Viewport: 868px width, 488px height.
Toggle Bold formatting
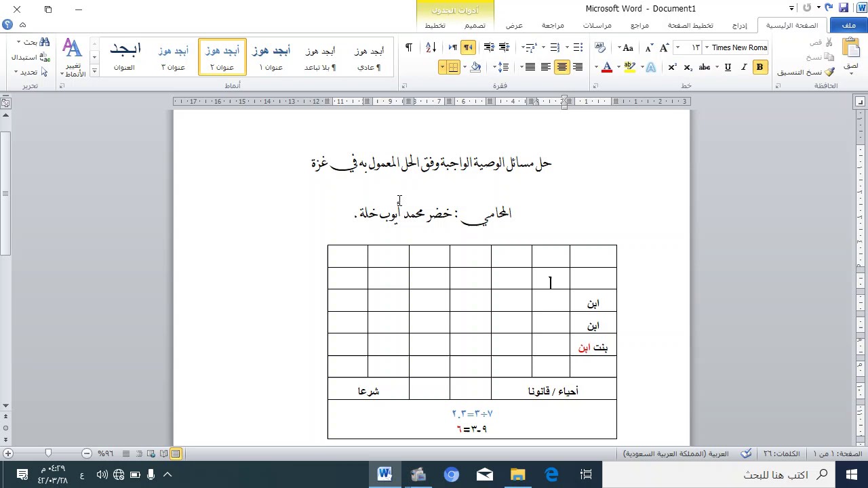click(759, 67)
